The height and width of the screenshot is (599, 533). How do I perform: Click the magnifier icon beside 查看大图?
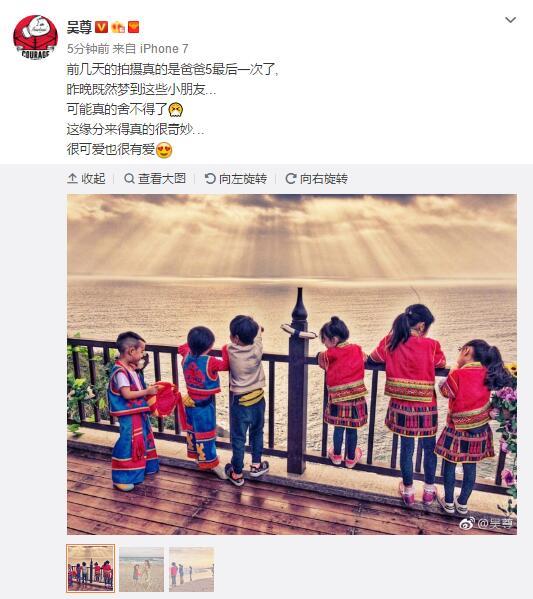[x=130, y=178]
